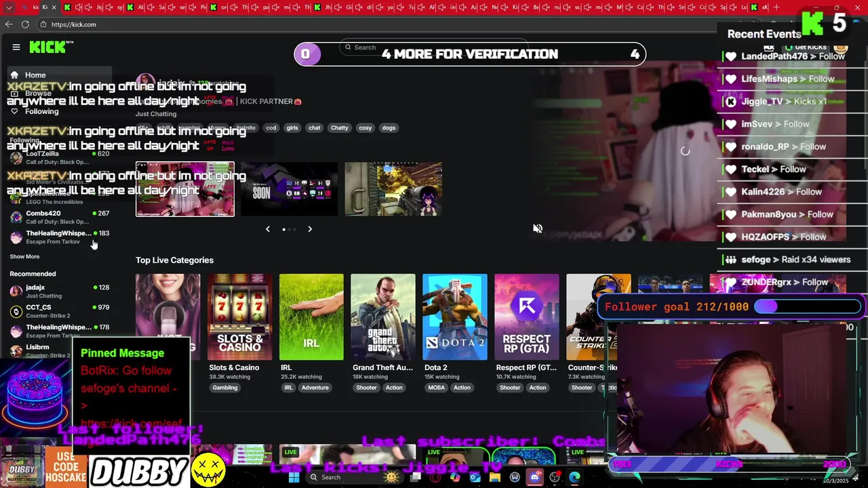Viewport: 868px width, 488px height.
Task: Reload the kick.com page
Action: [25, 24]
